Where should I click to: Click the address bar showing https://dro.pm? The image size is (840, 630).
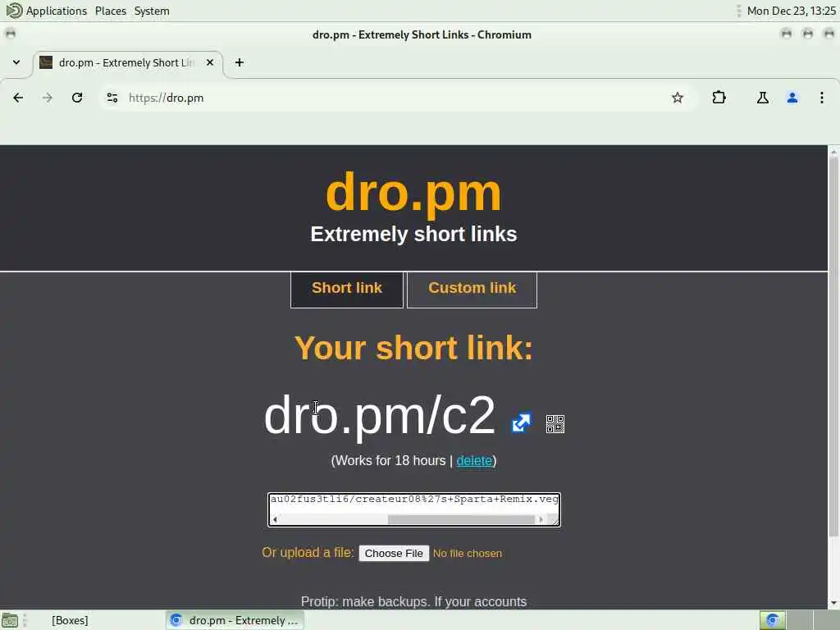point(396,98)
